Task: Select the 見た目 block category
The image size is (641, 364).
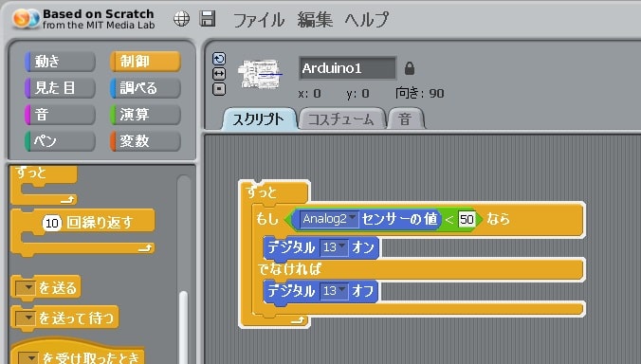Action: point(60,88)
